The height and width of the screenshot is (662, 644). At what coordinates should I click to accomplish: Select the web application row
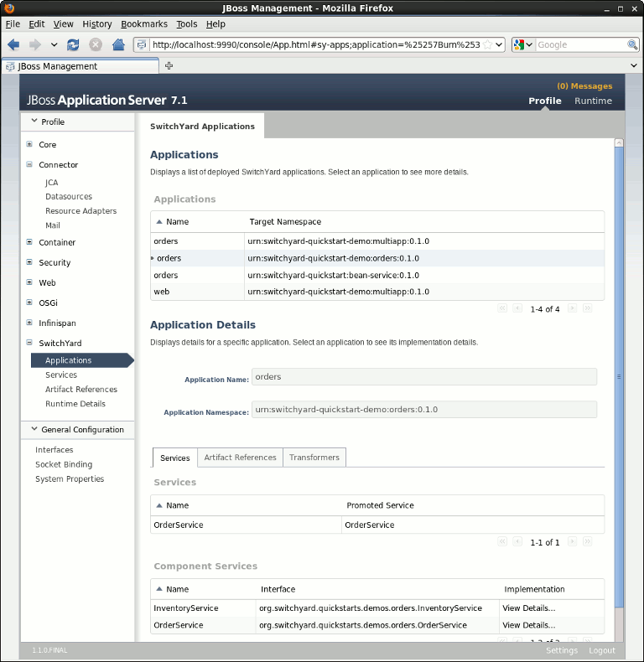click(x=377, y=292)
